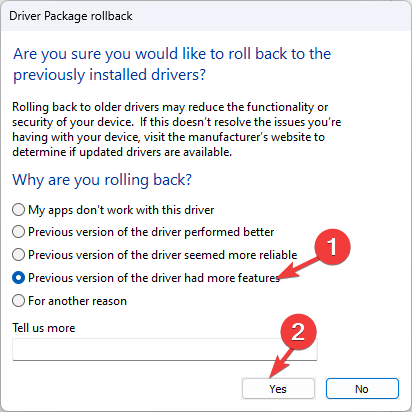This screenshot has height=412, width=412.
Task: Click the selected "had more features" radio button
Action: pyautogui.click(x=18, y=278)
